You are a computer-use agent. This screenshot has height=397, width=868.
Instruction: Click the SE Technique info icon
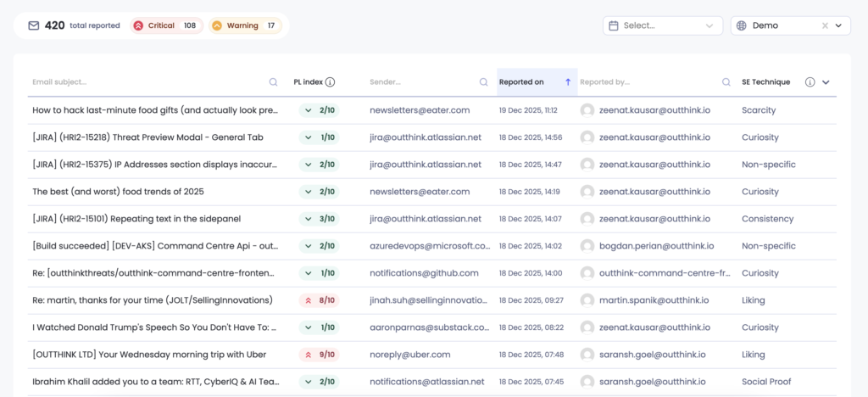[x=810, y=82]
